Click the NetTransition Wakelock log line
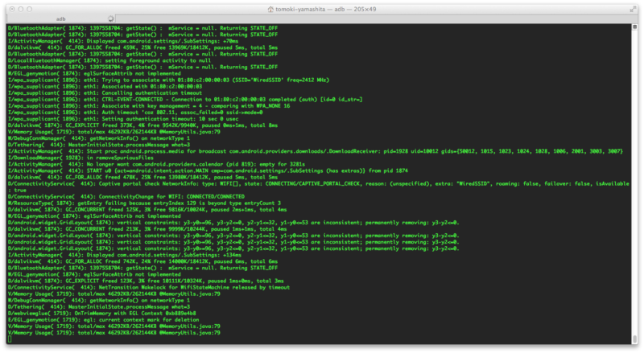Viewport: 644px width, 353px height. (x=149, y=287)
